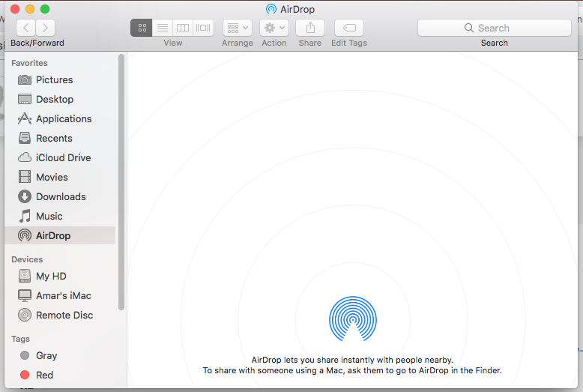Click the large blue AirDrop radar icon
583x392 pixels.
(353, 319)
